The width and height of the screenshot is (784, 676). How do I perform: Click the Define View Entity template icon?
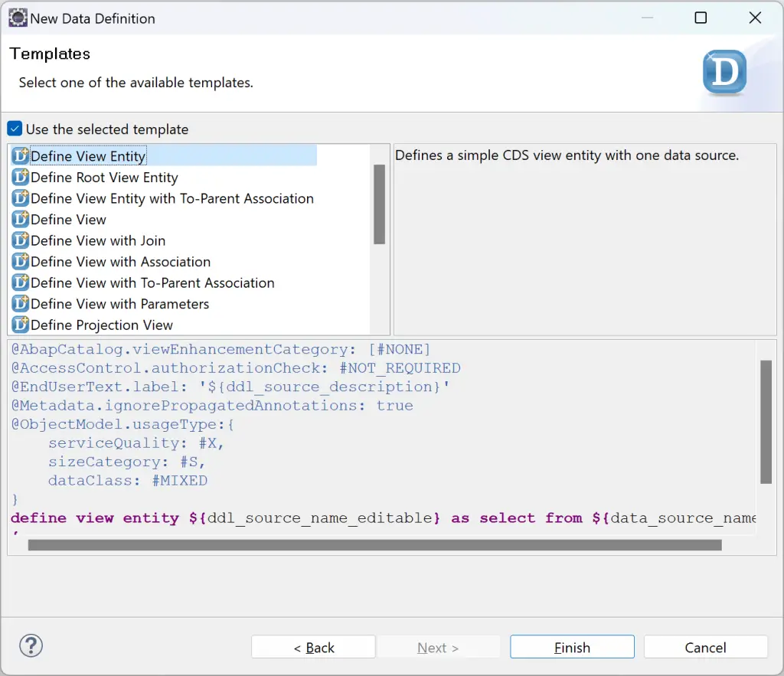tap(21, 156)
